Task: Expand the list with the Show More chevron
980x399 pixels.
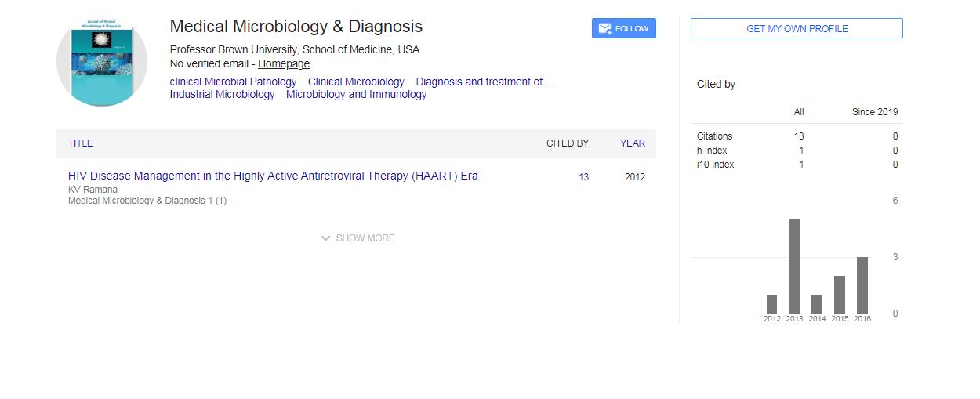Action: pyautogui.click(x=325, y=238)
